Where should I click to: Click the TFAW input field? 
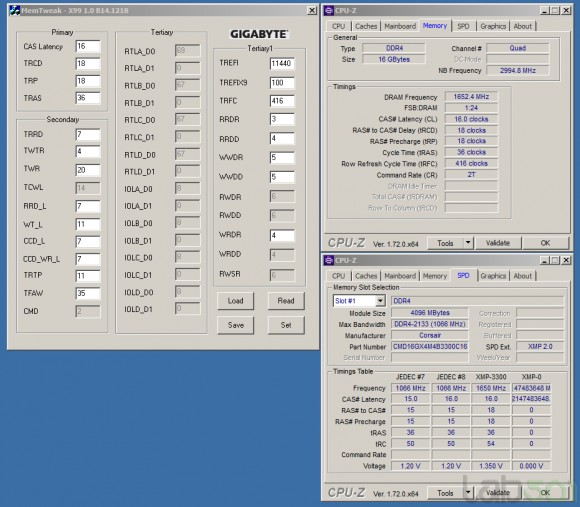point(88,294)
